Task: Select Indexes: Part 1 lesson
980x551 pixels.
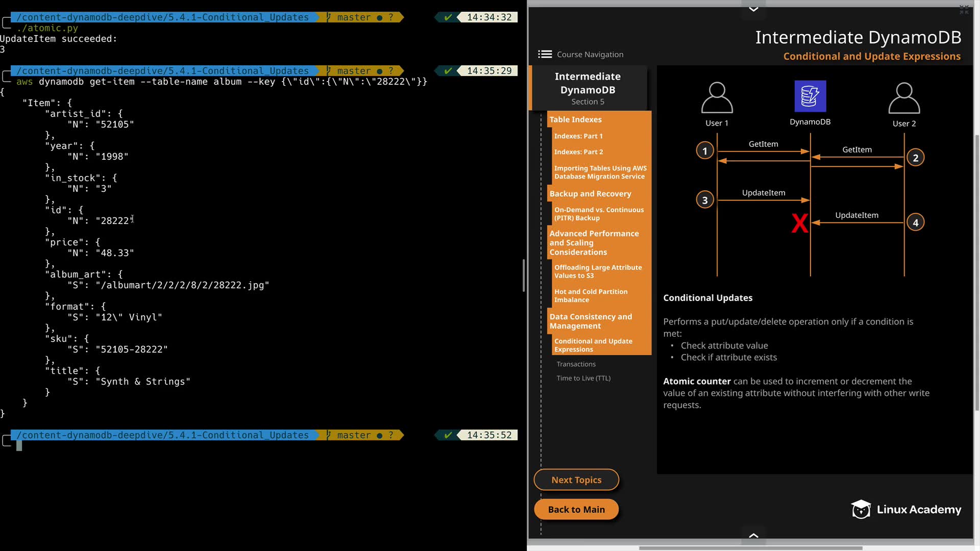Action: tap(578, 136)
